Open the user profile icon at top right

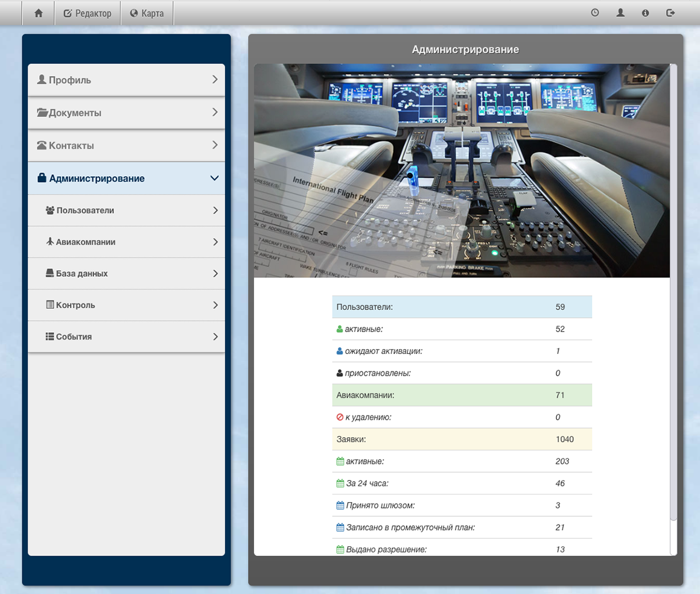point(620,13)
